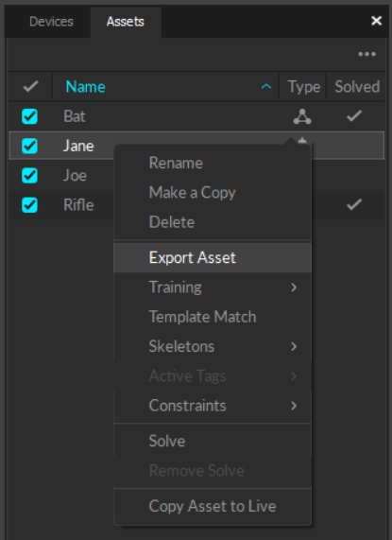Disable the Rifle asset checkbox
Viewport: 392px width, 540px height.
tap(29, 205)
